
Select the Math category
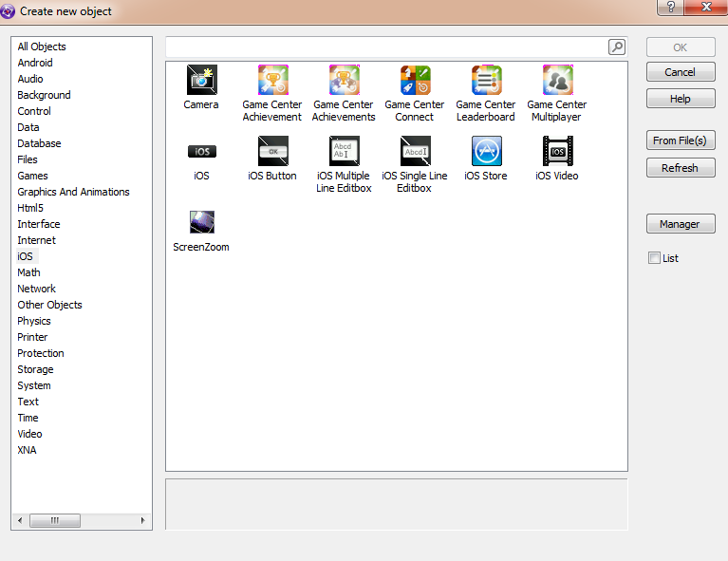coord(28,272)
